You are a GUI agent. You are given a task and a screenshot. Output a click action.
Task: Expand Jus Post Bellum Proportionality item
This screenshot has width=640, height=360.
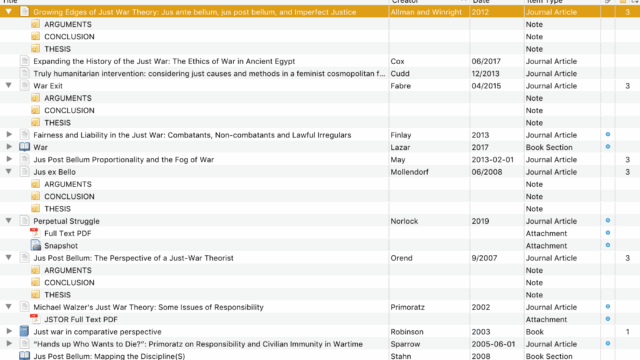point(9,159)
